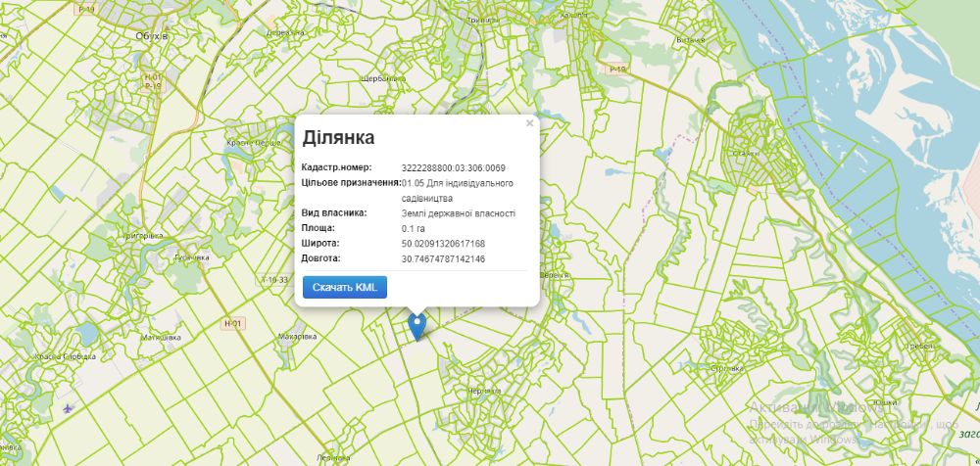Select the latitude value 50.02091320617168

pos(443,244)
